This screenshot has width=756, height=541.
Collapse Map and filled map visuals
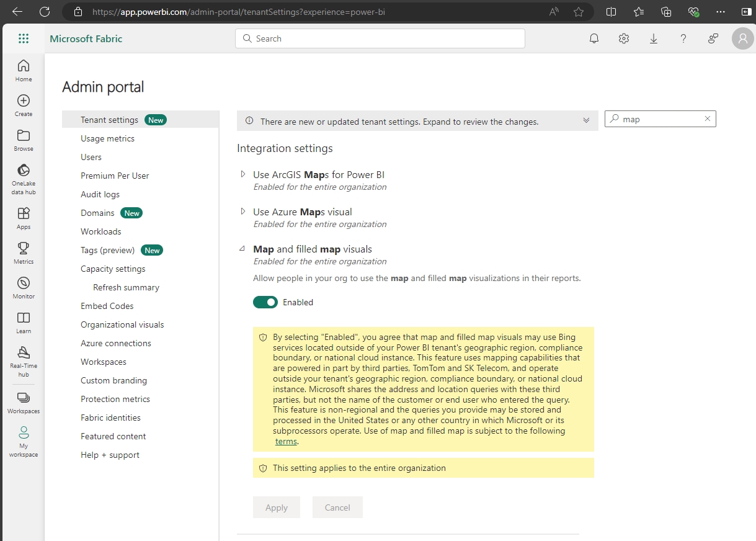pyautogui.click(x=242, y=249)
